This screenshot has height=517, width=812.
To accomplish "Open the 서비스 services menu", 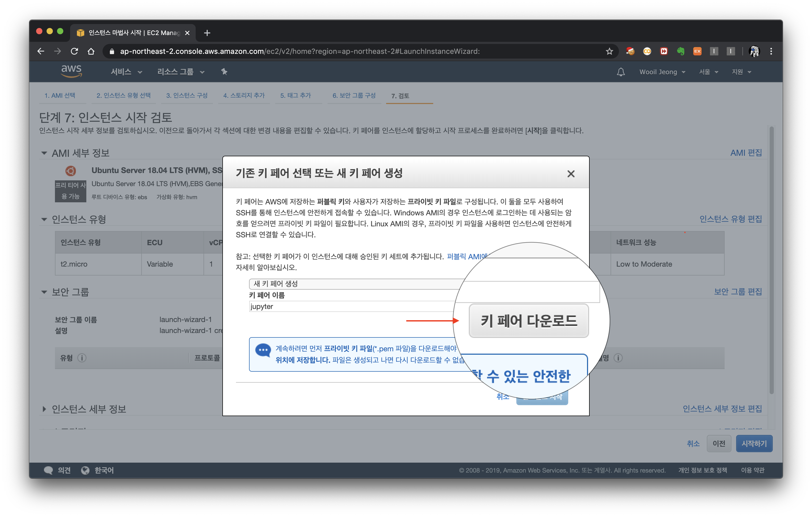I will pyautogui.click(x=126, y=72).
